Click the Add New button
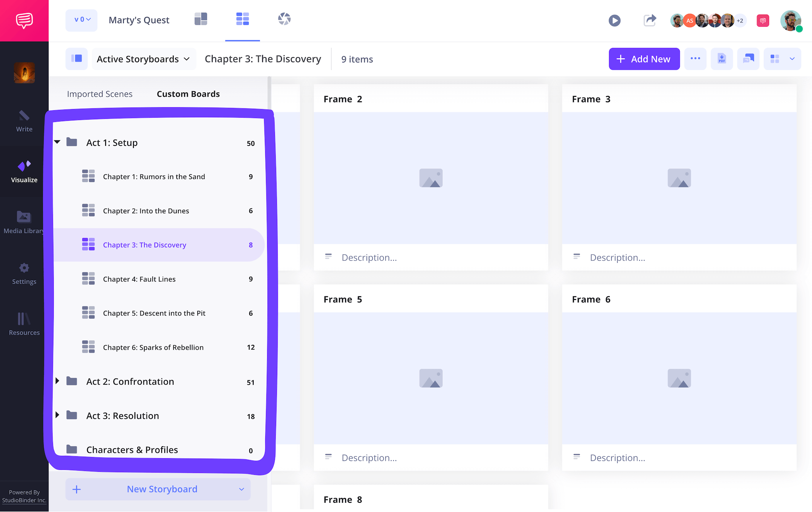Viewport: 812px width, 512px height. 644,59
